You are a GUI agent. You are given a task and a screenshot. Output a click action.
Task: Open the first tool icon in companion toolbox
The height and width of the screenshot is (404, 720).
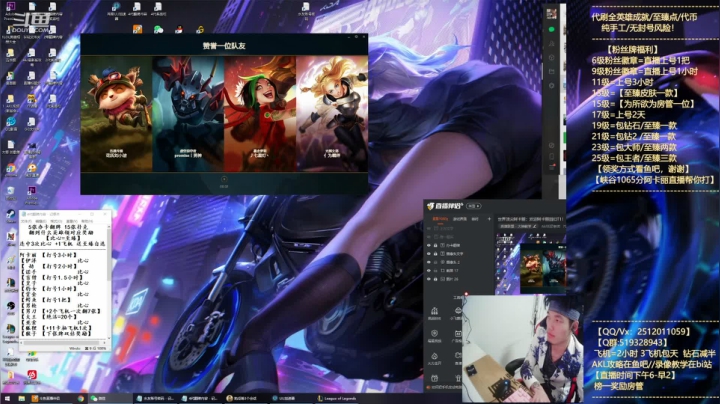point(434,313)
